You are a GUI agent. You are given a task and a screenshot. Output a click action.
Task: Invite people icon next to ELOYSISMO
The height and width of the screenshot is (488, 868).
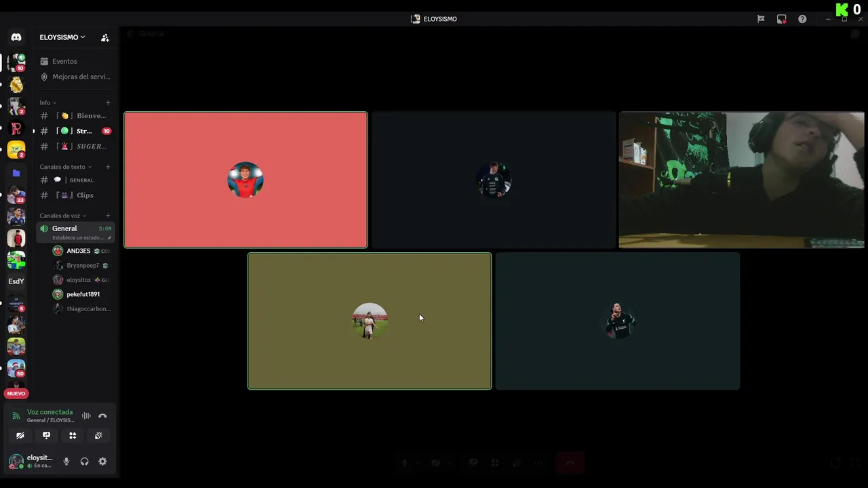pos(104,38)
